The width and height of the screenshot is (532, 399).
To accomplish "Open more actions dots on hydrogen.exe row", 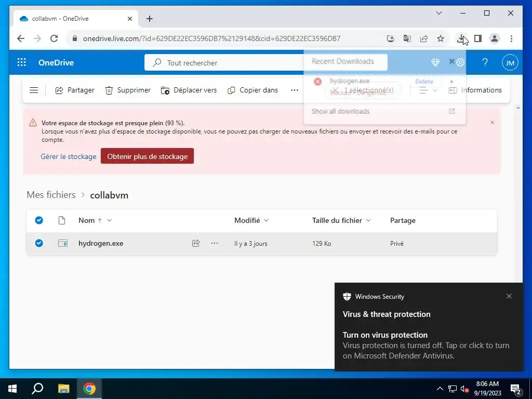I will coord(215,243).
